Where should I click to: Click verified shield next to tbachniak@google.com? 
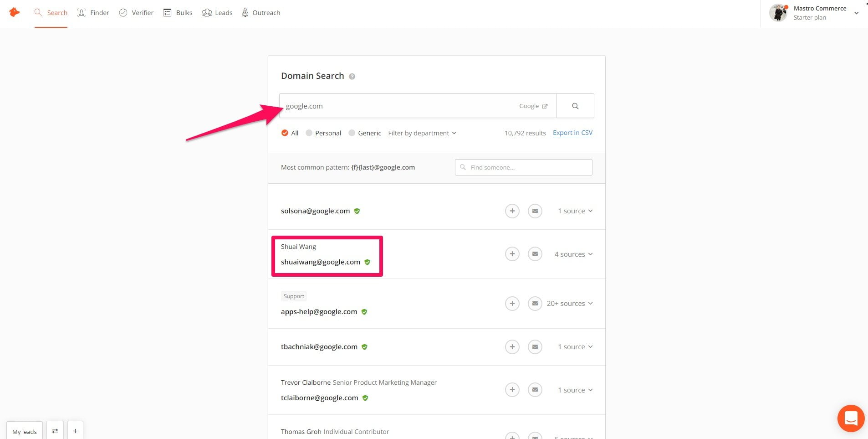[364, 347]
